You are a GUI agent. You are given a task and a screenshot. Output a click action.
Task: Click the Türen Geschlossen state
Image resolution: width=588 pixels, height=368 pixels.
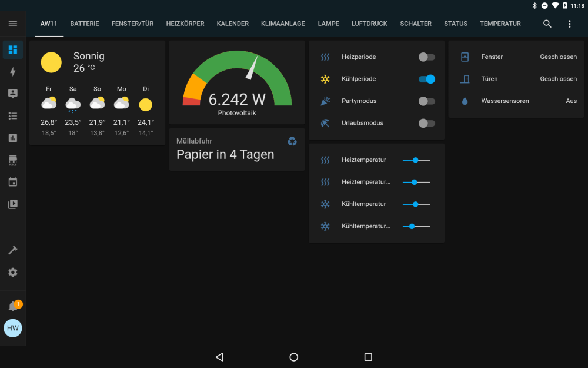point(559,79)
